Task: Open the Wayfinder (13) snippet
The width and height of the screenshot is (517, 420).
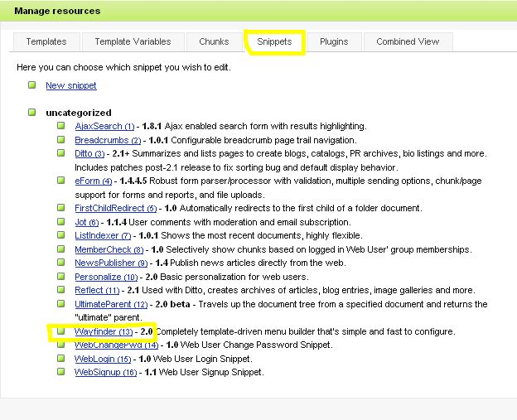Action: [x=104, y=331]
